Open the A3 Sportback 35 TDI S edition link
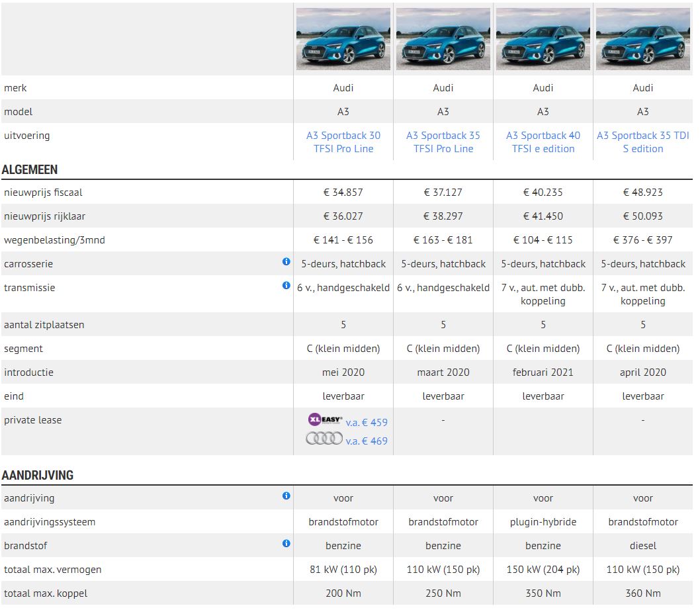Screen dimensions: 700x610 click(643, 142)
